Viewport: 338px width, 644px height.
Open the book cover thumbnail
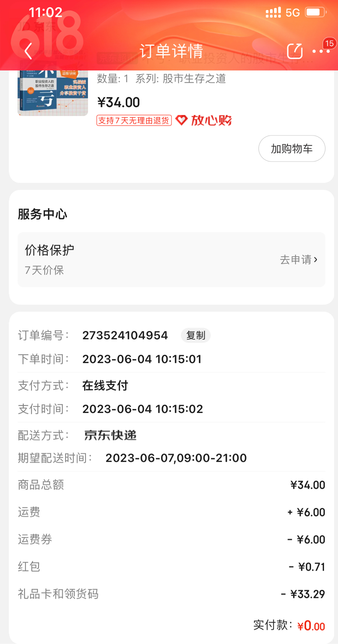[x=53, y=93]
